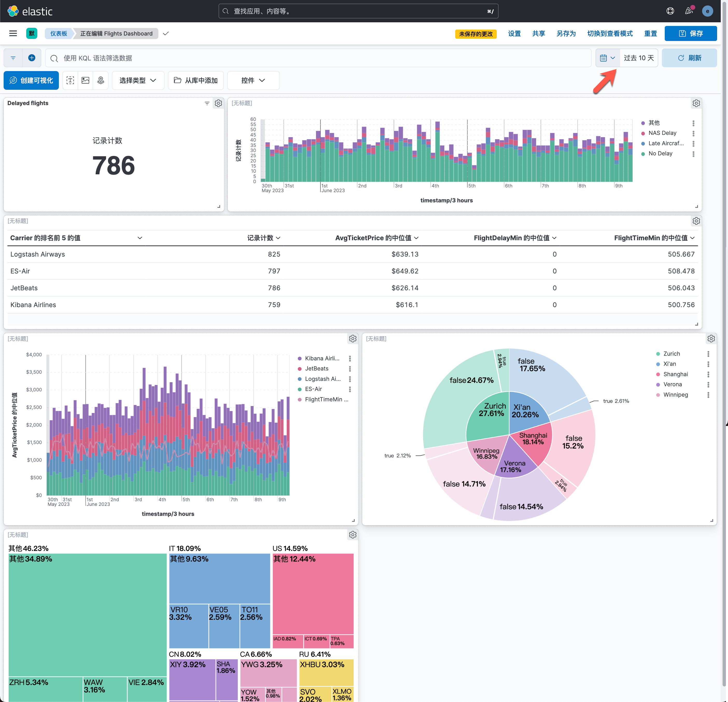Open the date quick menu calendar dropdown
The width and height of the screenshot is (728, 702).
pos(607,58)
